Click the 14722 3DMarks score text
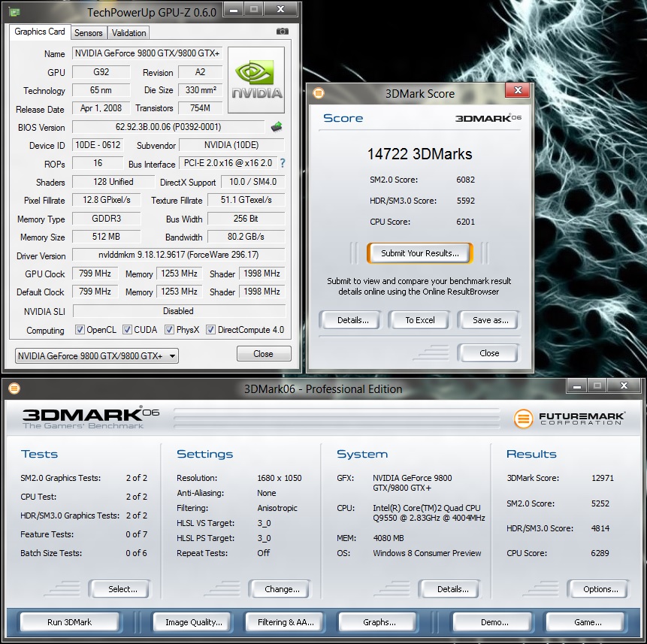 click(419, 154)
